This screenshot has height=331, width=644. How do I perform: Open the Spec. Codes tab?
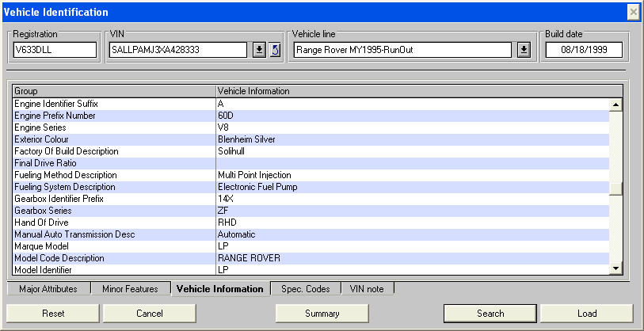306,289
